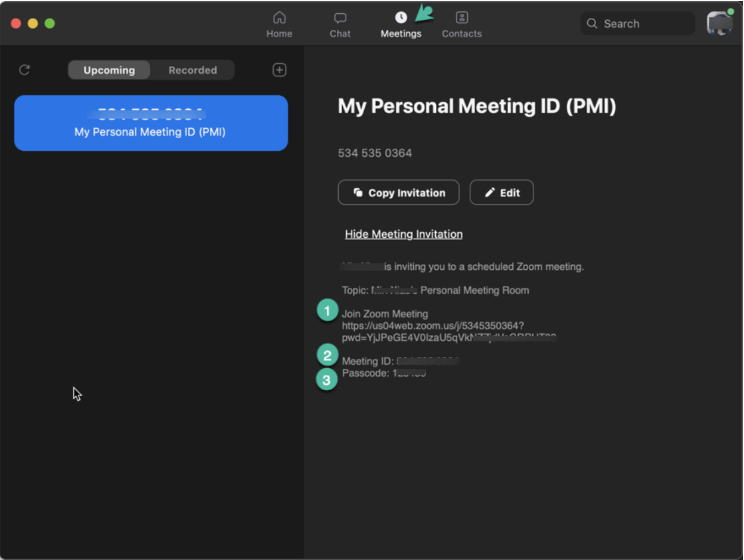The height and width of the screenshot is (560, 744).
Task: Click the Copy Invitation button
Action: point(398,192)
